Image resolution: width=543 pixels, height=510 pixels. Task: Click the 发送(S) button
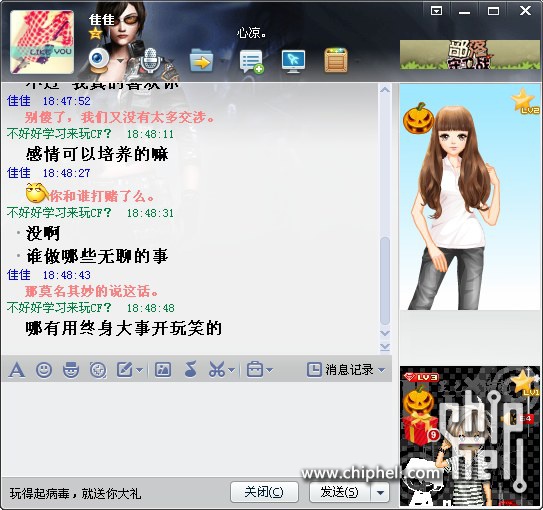340,492
